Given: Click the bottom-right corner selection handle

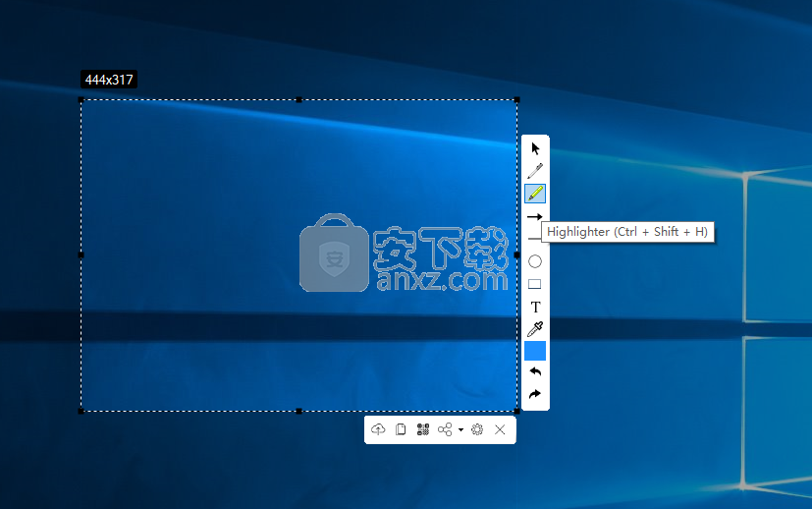Looking at the screenshot, I should [x=516, y=411].
